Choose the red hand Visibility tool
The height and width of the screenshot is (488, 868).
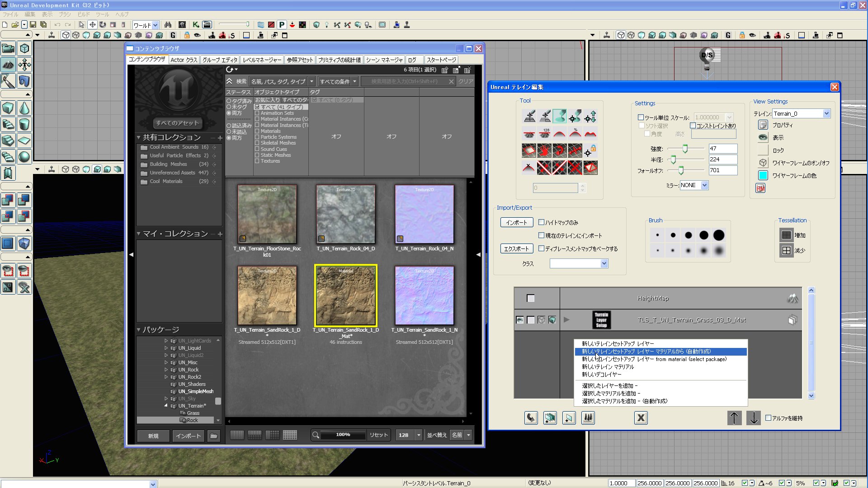click(x=544, y=150)
